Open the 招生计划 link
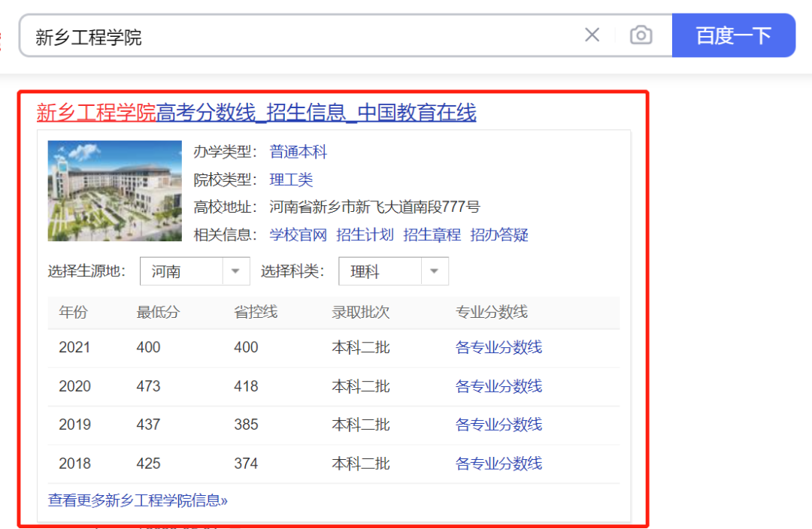812x529 pixels. coord(365,234)
